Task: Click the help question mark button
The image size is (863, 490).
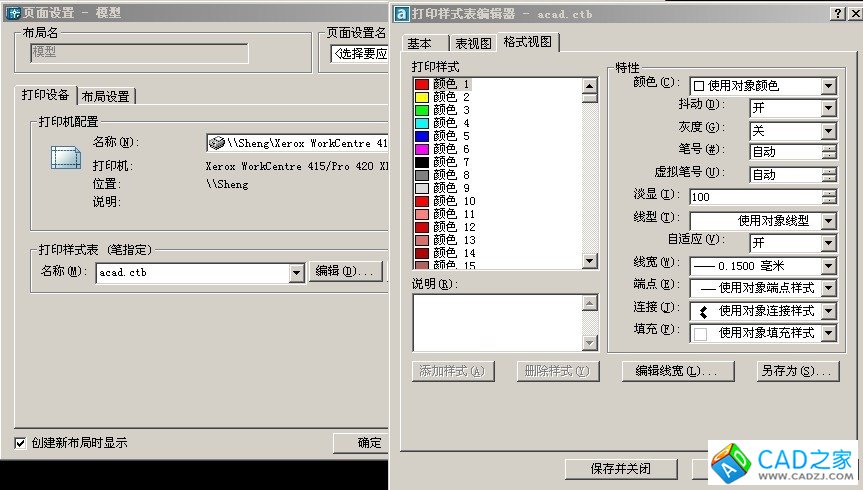Action: pyautogui.click(x=837, y=12)
